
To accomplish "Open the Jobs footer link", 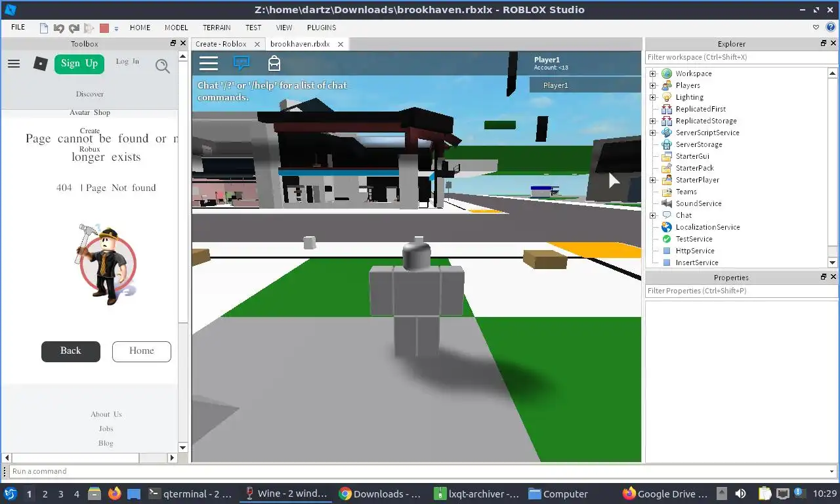I will click(106, 429).
